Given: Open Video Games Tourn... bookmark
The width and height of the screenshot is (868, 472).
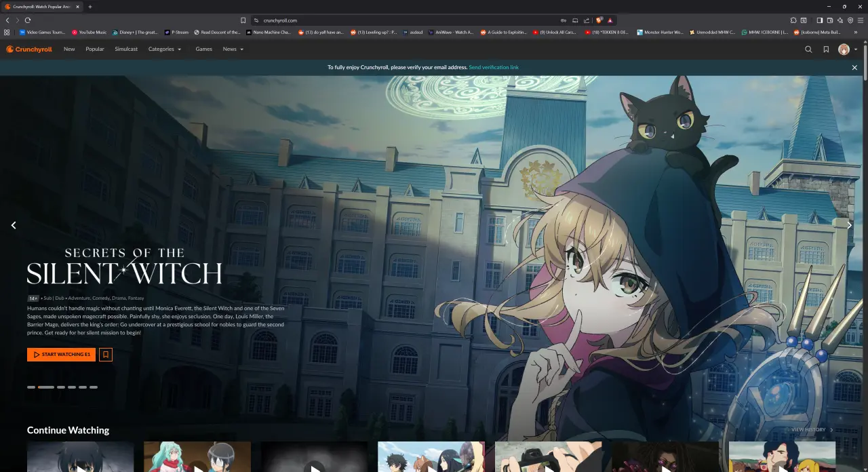Looking at the screenshot, I should pos(42,32).
